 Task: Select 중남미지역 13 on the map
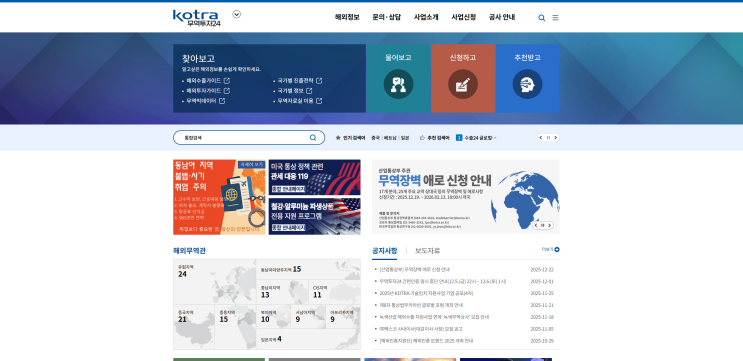point(282,292)
